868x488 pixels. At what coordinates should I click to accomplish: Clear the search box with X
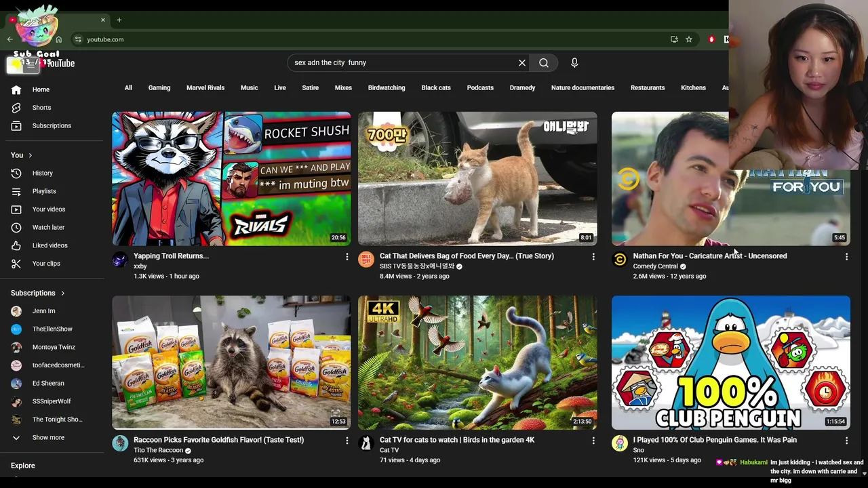coord(522,63)
